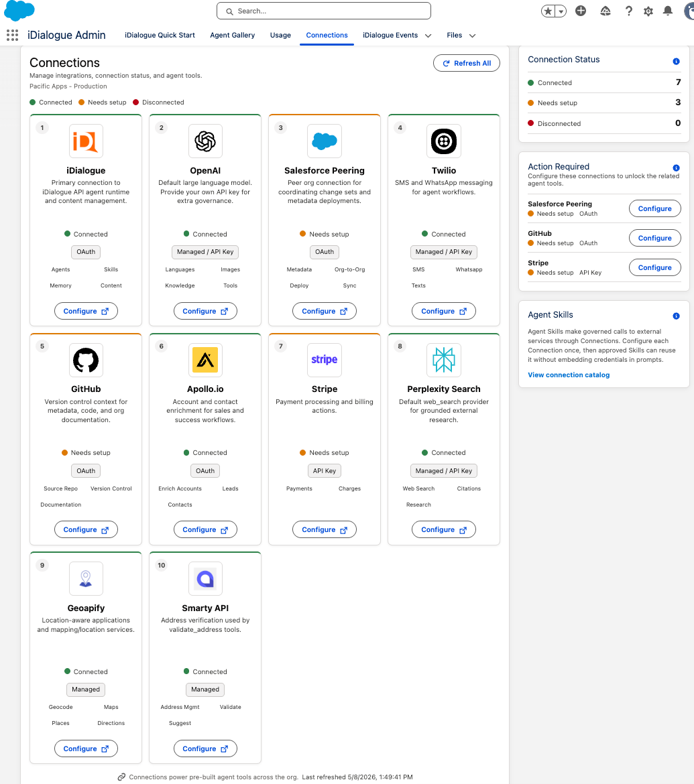Switch to the Agent Gallery tab
694x784 pixels.
click(232, 35)
